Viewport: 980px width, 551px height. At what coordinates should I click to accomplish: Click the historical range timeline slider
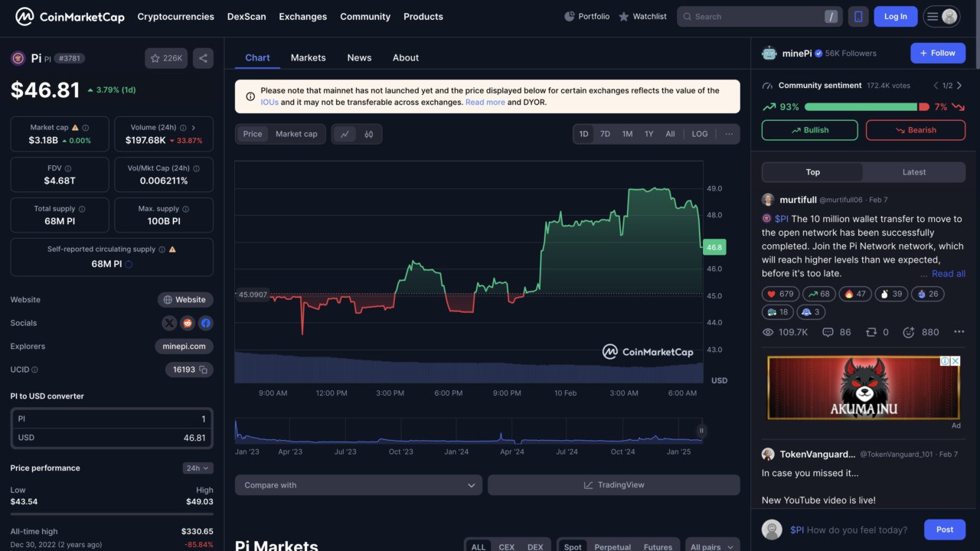pos(469,431)
